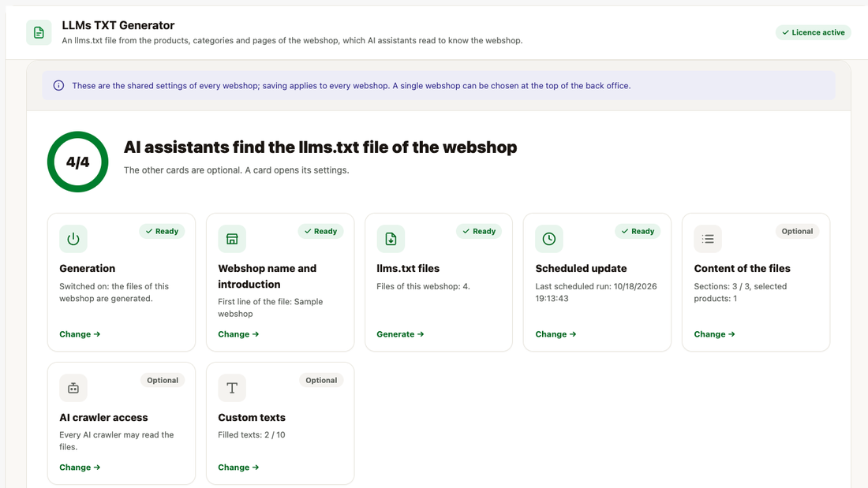
Task: Click the shared settings notice text
Action: pos(351,86)
